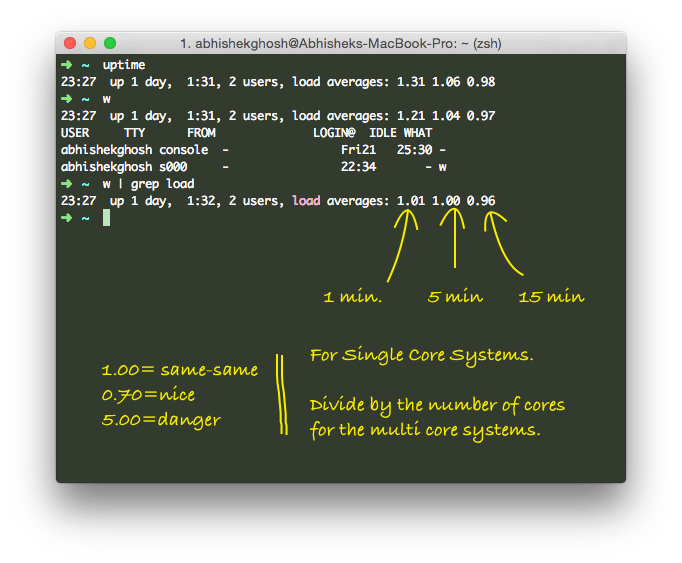Image resolution: width=682 pixels, height=563 pixels.
Task: Click the USER column header
Action: pyautogui.click(x=75, y=133)
